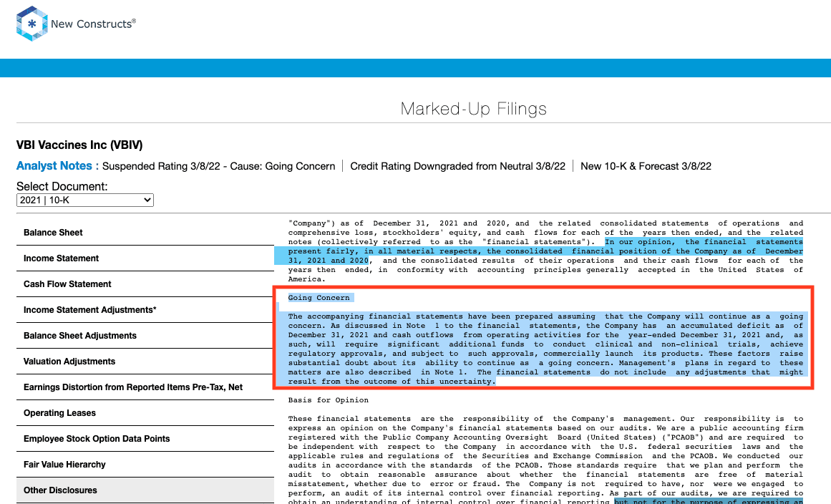Open the Income Statement section
The width and height of the screenshot is (831, 504).
[x=145, y=258]
